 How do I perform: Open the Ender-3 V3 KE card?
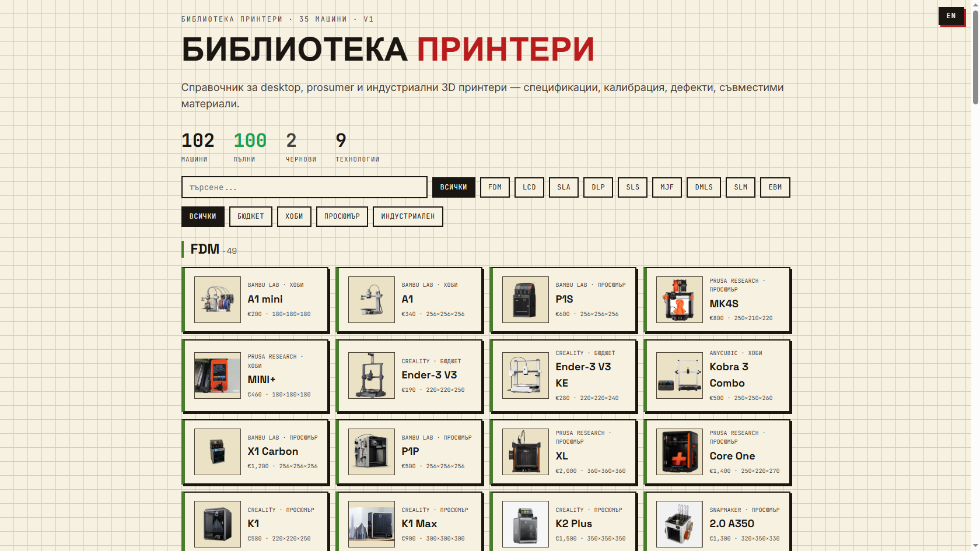[x=563, y=375]
